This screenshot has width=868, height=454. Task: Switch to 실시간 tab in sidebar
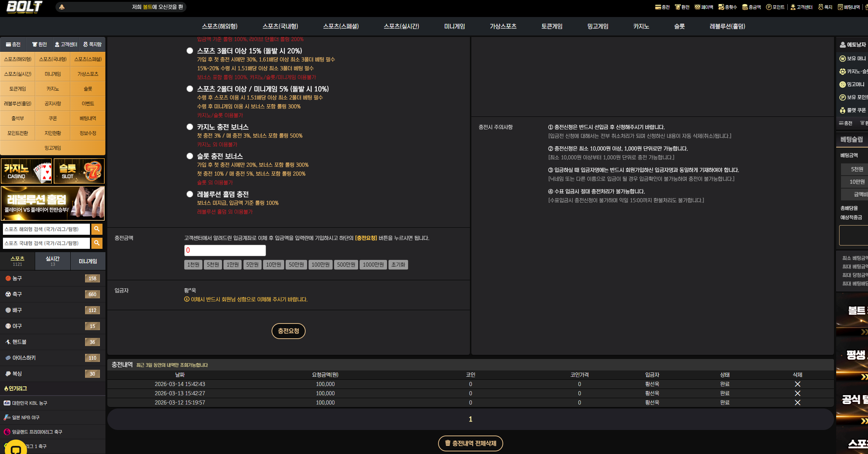pyautogui.click(x=53, y=261)
